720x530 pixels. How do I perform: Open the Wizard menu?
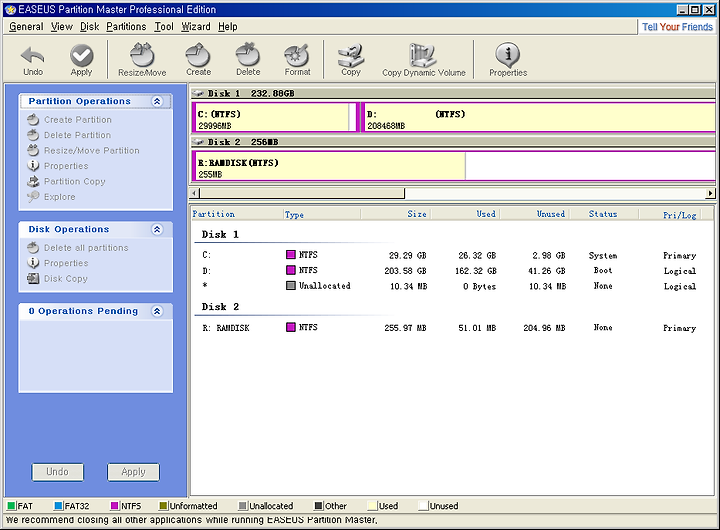pyautogui.click(x=196, y=27)
